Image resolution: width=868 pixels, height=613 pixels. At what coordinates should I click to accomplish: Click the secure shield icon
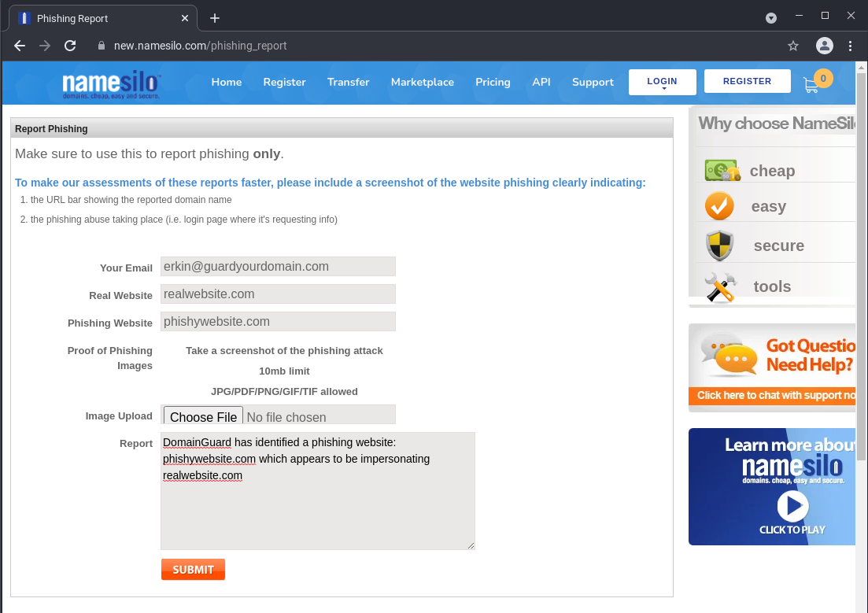coord(719,246)
